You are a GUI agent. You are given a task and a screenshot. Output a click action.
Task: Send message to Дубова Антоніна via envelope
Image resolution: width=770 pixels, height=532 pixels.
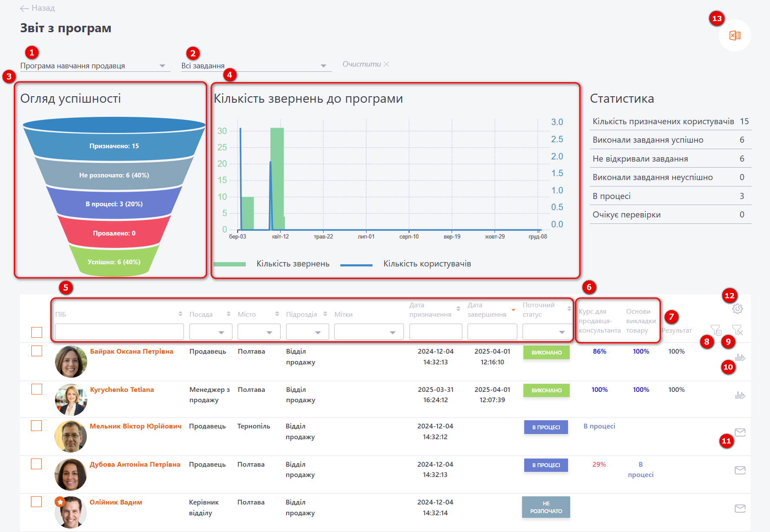[740, 470]
